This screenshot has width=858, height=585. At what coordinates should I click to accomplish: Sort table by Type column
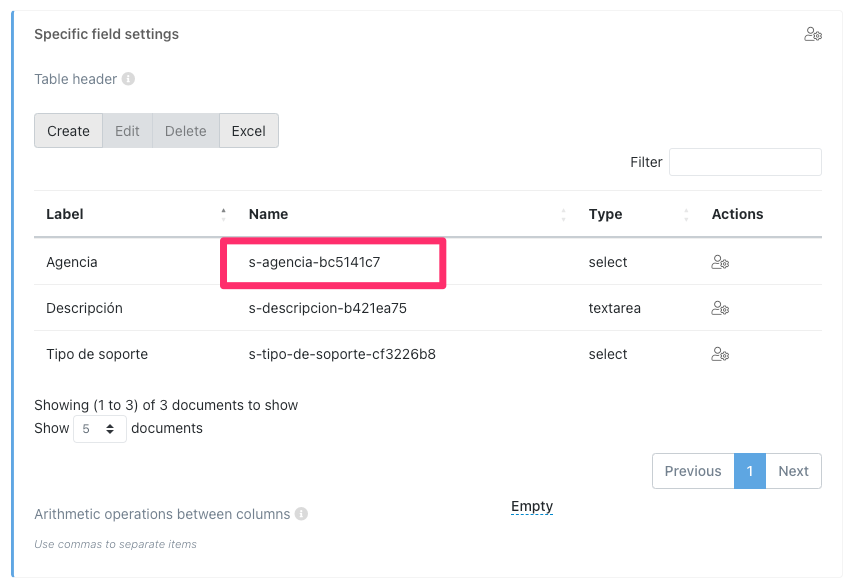coord(637,214)
